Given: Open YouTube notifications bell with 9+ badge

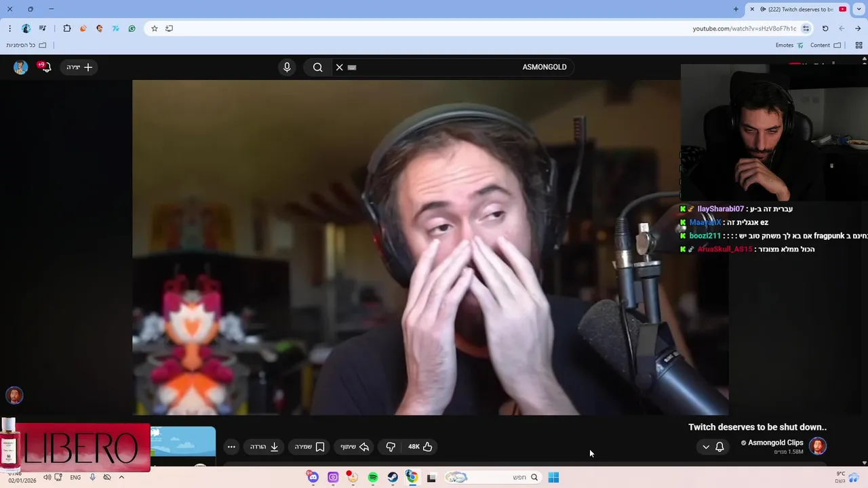Looking at the screenshot, I should [45, 66].
